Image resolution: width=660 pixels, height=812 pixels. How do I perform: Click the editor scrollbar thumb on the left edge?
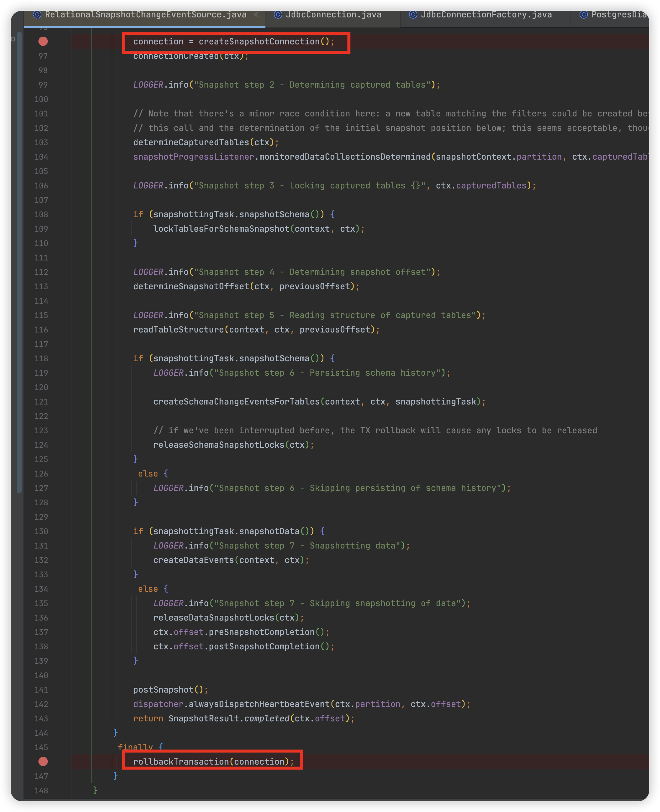(x=19, y=262)
